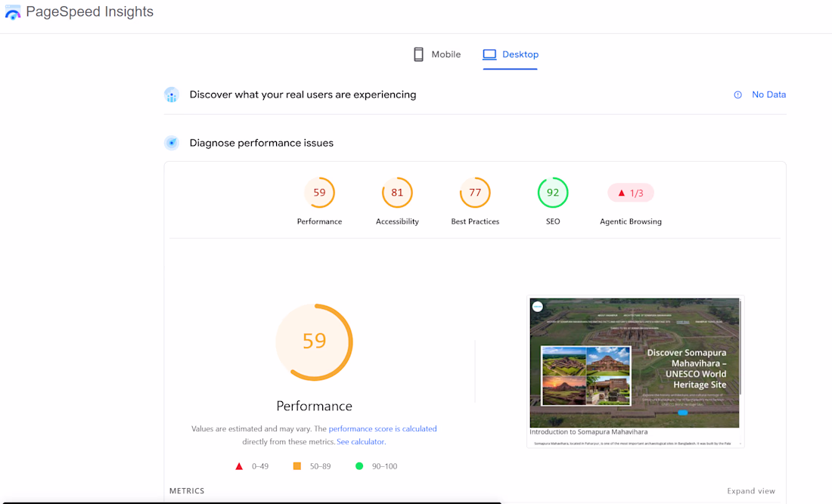Jump to the Performance 59 gauge
Image resolution: width=832 pixels, height=504 pixels.
[319, 193]
